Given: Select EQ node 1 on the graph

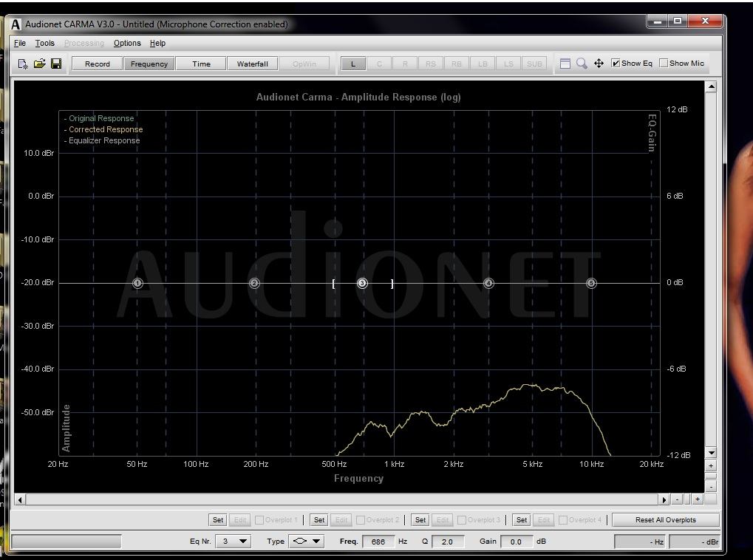Looking at the screenshot, I should click(x=137, y=284).
